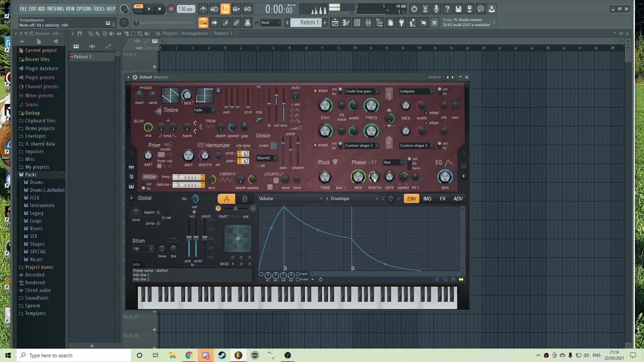Switch to the FX tab
This screenshot has width=644, height=362.
(x=443, y=199)
